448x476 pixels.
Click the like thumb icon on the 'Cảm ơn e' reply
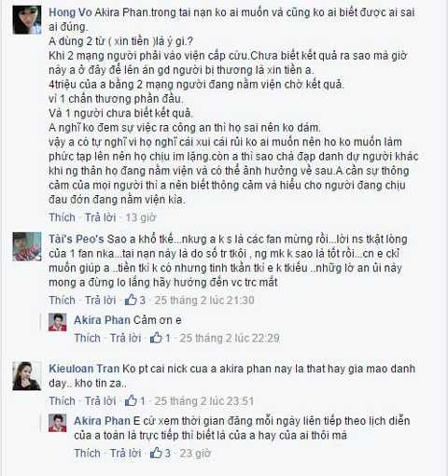[156, 338]
